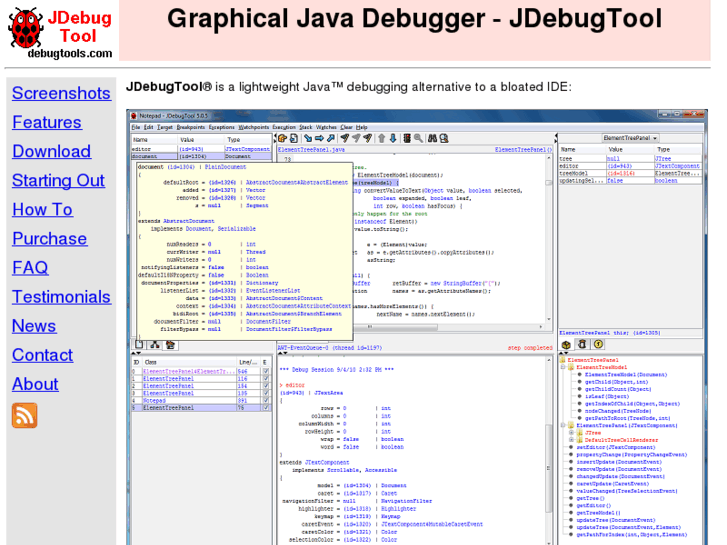
Task: Click the collapse arrows above the breakpoints table
Action: pos(137,353)
